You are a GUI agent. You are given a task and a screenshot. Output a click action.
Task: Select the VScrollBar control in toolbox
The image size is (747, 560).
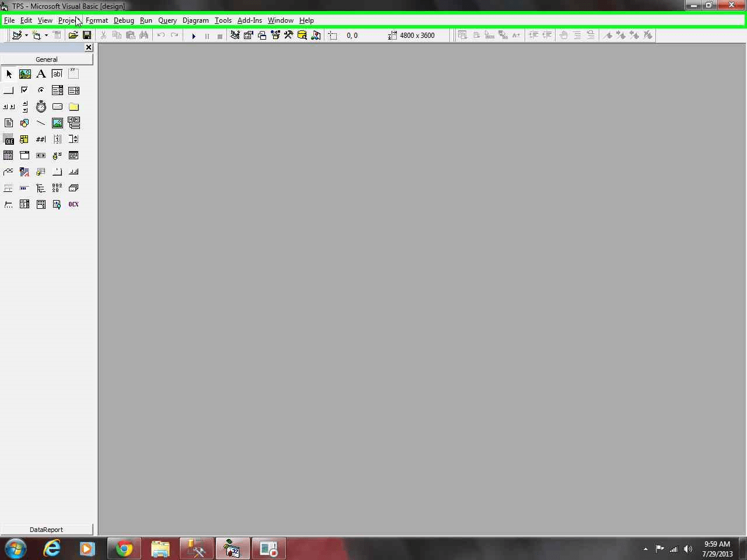[x=25, y=107]
